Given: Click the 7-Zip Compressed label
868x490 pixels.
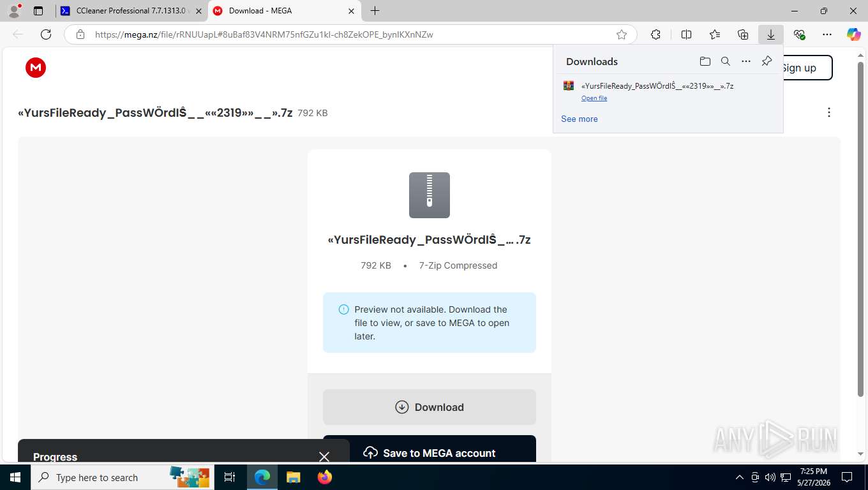Looking at the screenshot, I should point(458,265).
